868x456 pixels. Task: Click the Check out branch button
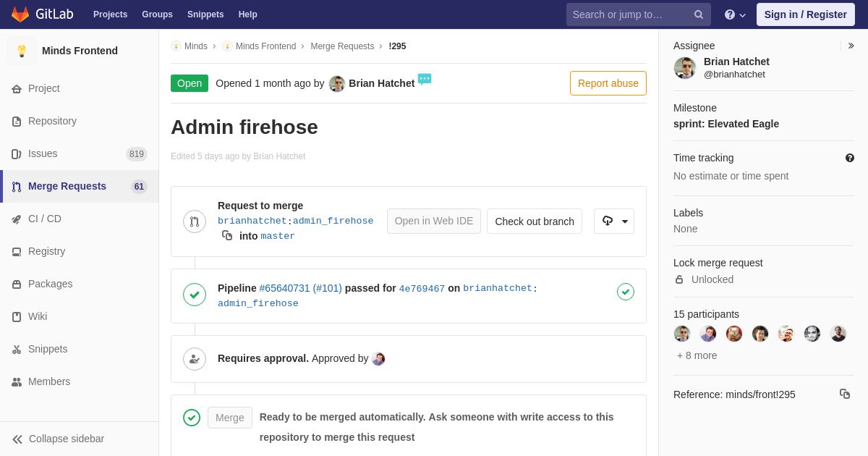tap(535, 221)
